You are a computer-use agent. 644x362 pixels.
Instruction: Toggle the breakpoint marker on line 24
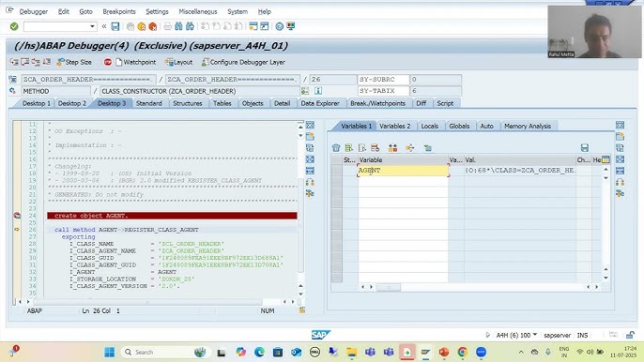[x=17, y=216]
